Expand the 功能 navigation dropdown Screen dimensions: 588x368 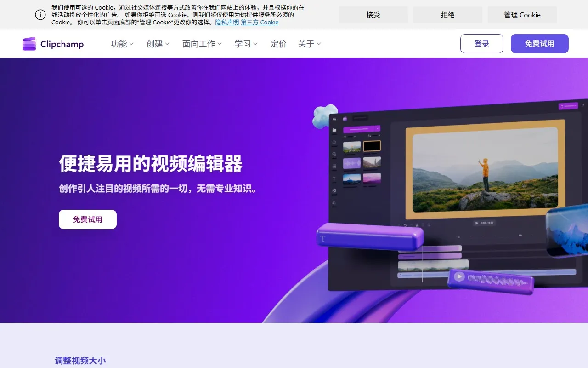point(122,44)
